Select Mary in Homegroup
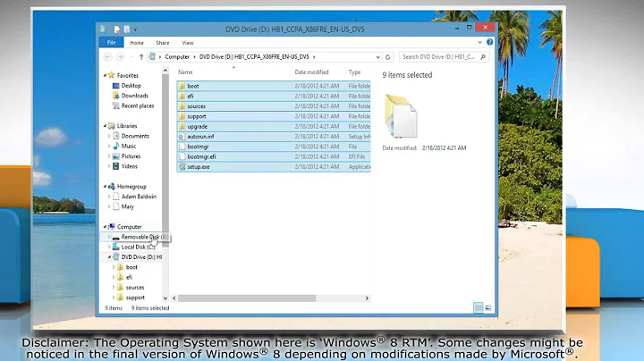Viewport: 644px width, 361px height. 127,206
